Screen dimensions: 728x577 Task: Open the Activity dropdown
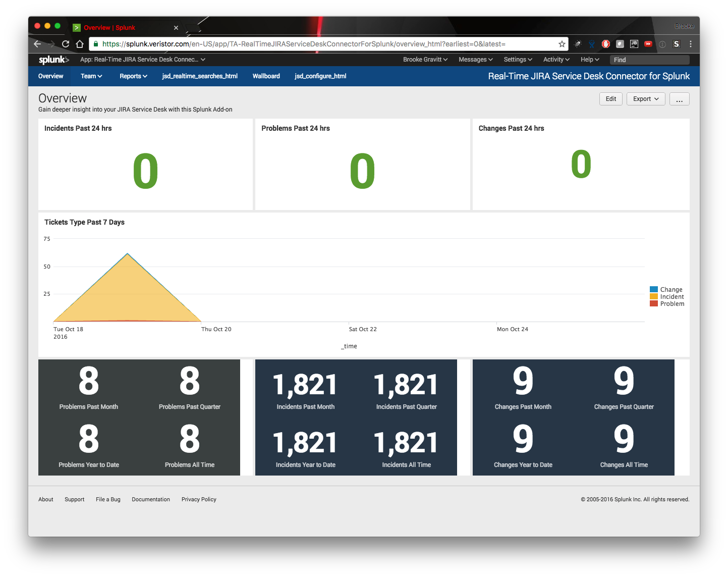(x=556, y=60)
